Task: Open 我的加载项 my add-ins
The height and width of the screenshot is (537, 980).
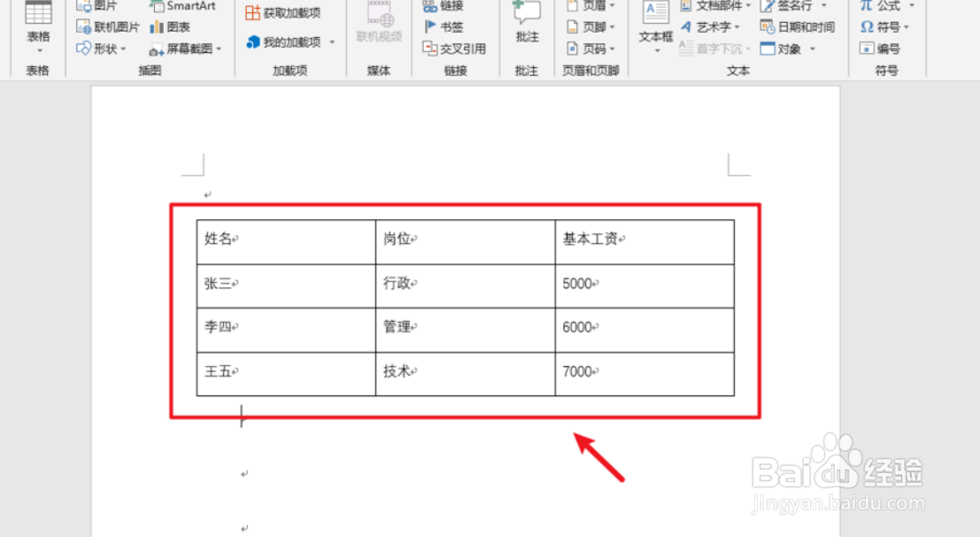Action: 286,40
